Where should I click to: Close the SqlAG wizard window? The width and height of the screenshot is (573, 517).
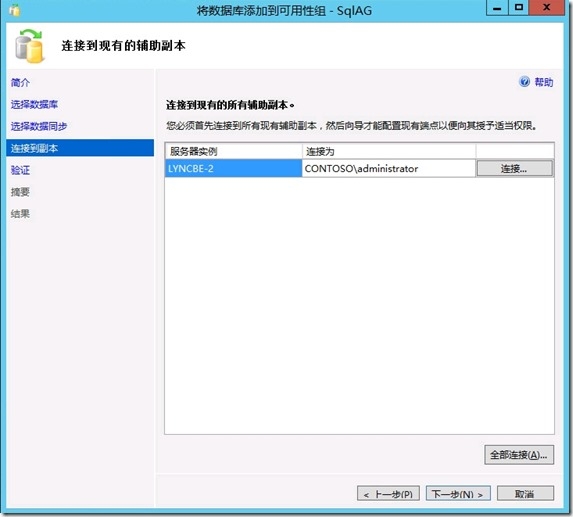point(546,8)
